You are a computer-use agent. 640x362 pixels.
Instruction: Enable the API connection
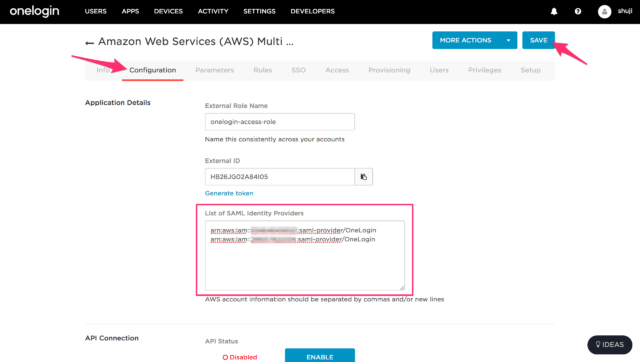click(320, 355)
